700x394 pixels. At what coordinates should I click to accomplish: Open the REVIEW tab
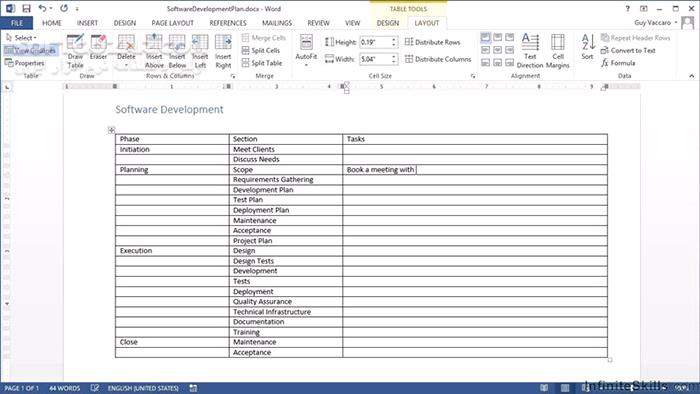pyautogui.click(x=318, y=23)
